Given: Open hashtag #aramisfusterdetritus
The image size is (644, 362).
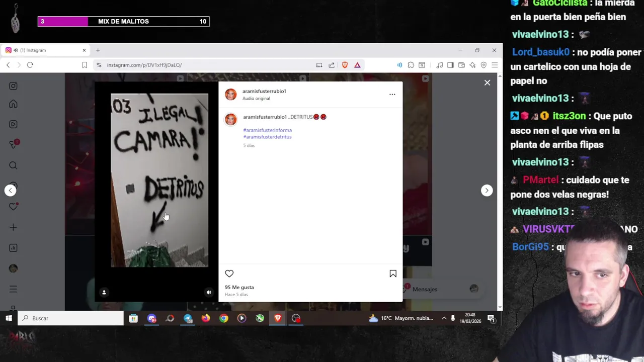Looking at the screenshot, I should pyautogui.click(x=267, y=137).
